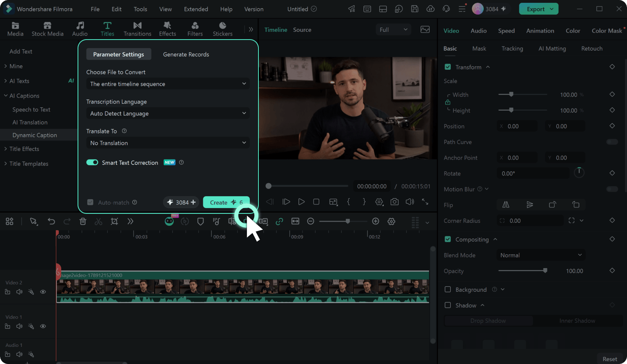
Task: Adjust the timeline zoom slider
Action: (x=347, y=221)
